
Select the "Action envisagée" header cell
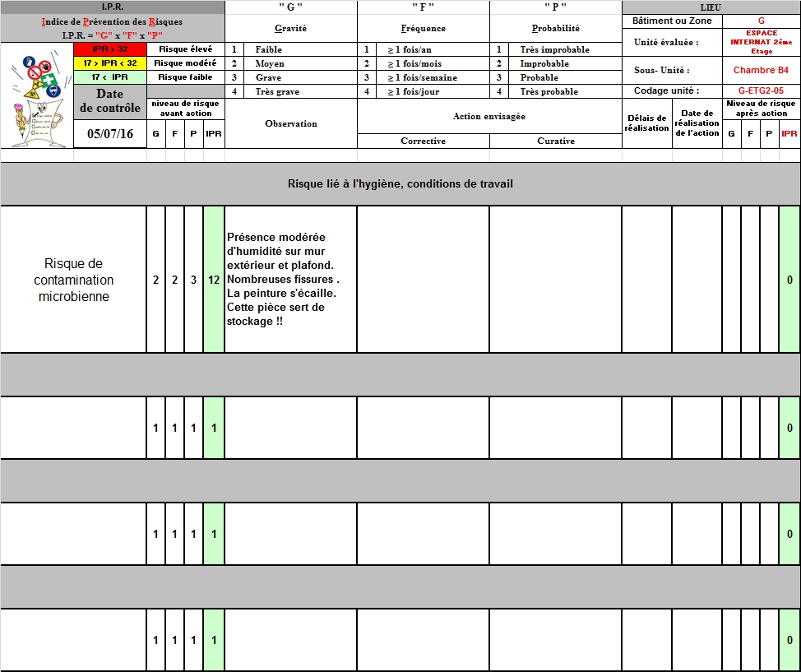click(x=488, y=116)
